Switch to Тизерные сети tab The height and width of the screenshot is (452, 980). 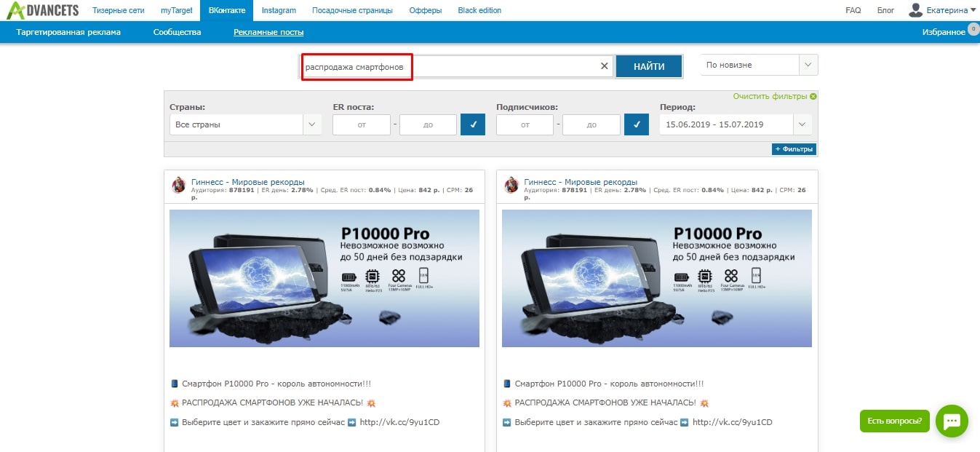(119, 10)
